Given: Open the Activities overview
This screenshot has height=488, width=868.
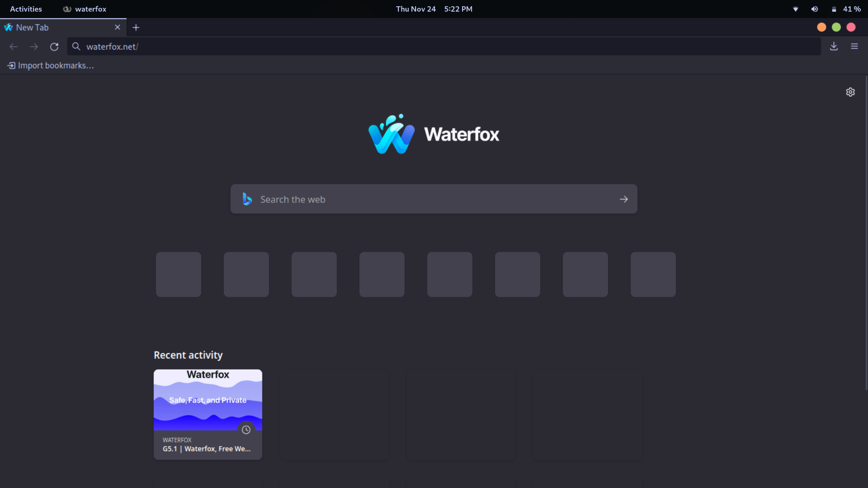Looking at the screenshot, I should [x=25, y=9].
